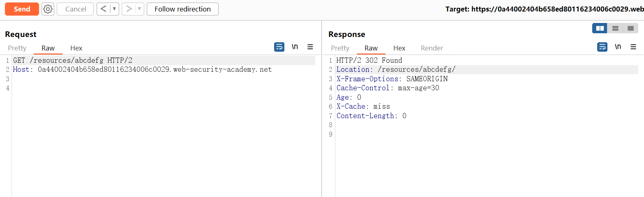Open Response panel hamburger options menu

coord(633,47)
